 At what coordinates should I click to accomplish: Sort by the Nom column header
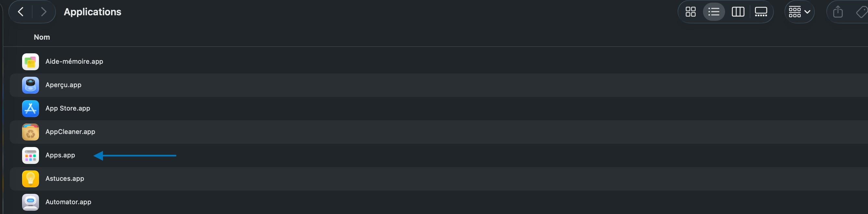tap(42, 37)
